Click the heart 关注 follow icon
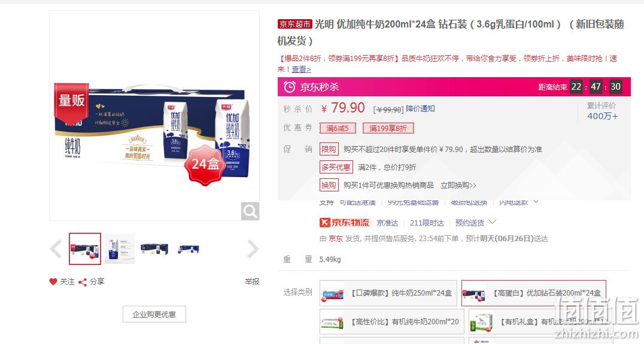 coord(53,282)
